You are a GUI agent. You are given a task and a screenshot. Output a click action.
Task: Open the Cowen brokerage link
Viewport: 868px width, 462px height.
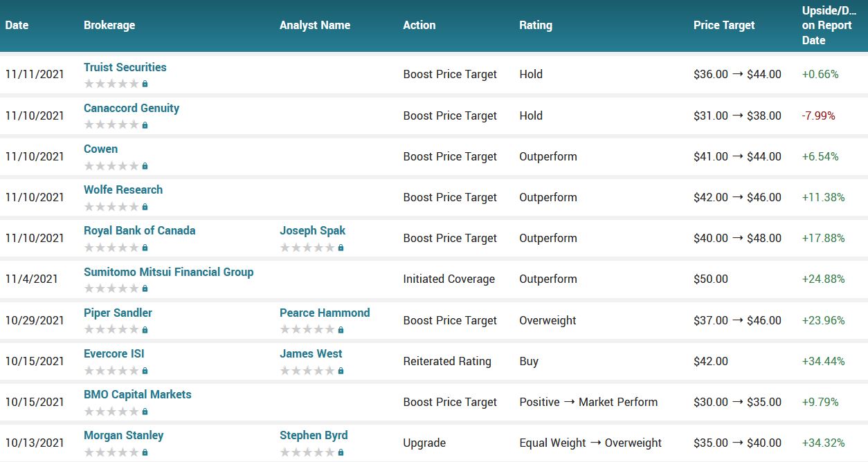point(100,149)
